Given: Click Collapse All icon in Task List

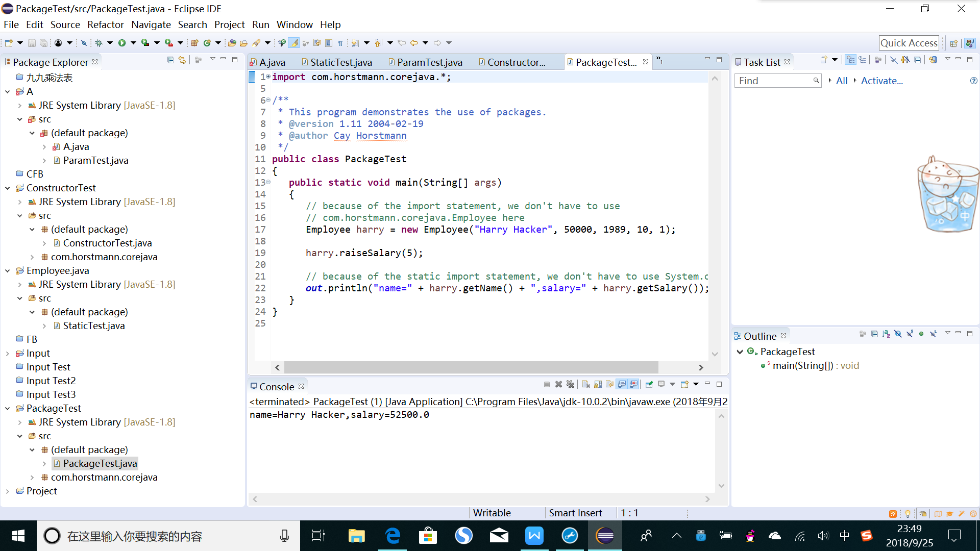Looking at the screenshot, I should pos(917,60).
